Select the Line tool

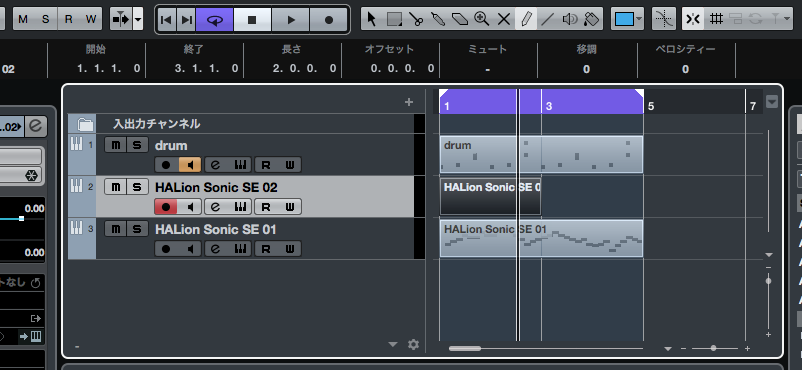(548, 19)
